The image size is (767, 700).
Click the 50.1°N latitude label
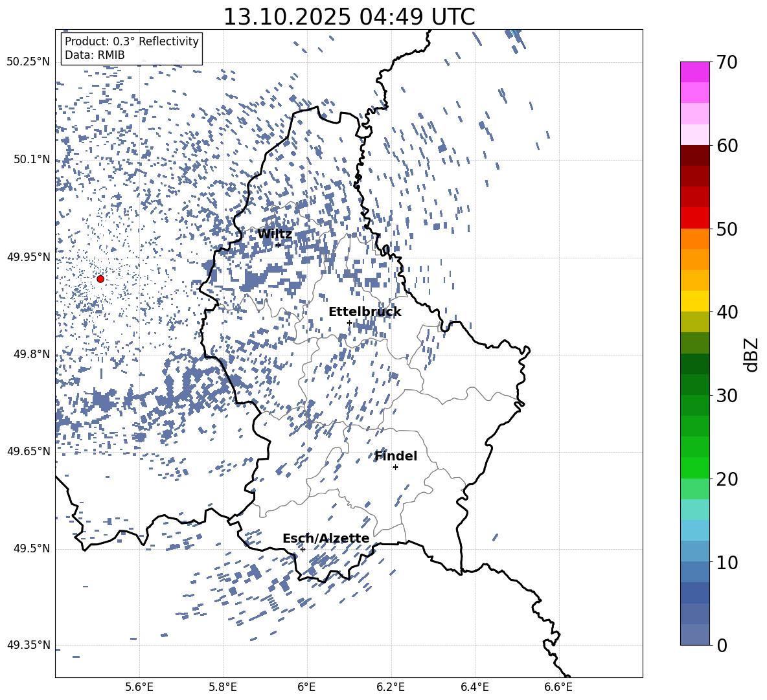point(32,160)
